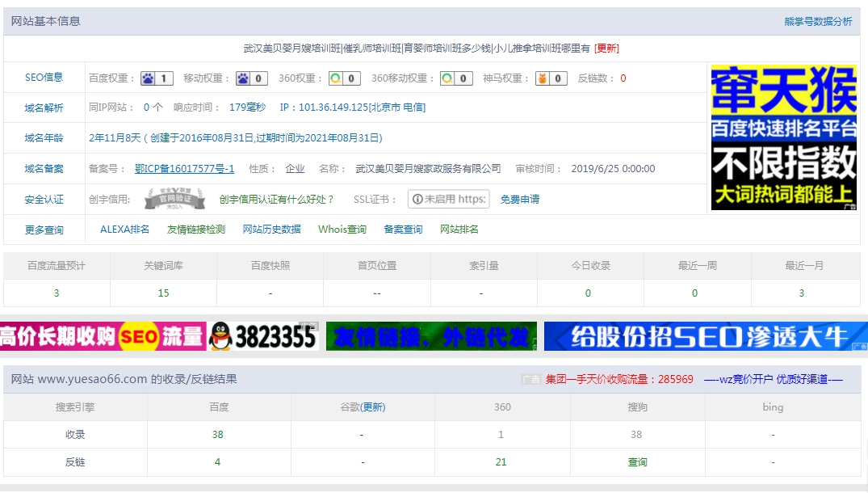
Task: Click the 更多查询 row label
Action: click(44, 230)
